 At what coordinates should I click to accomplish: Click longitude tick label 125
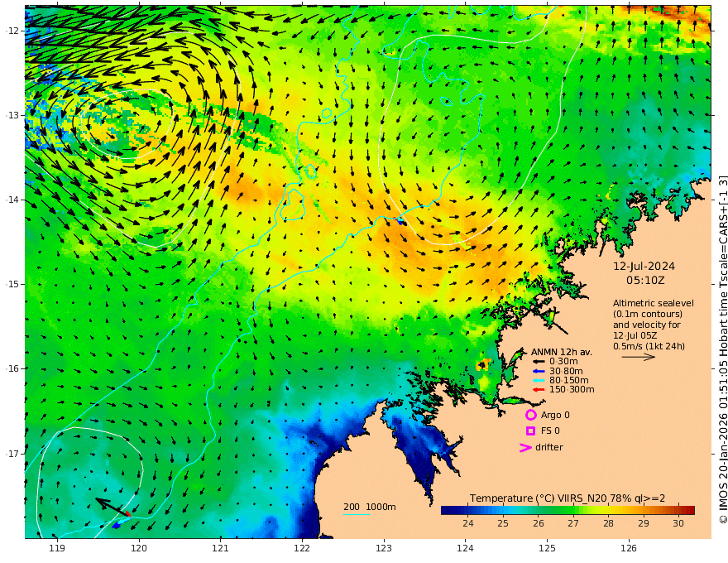(x=548, y=549)
